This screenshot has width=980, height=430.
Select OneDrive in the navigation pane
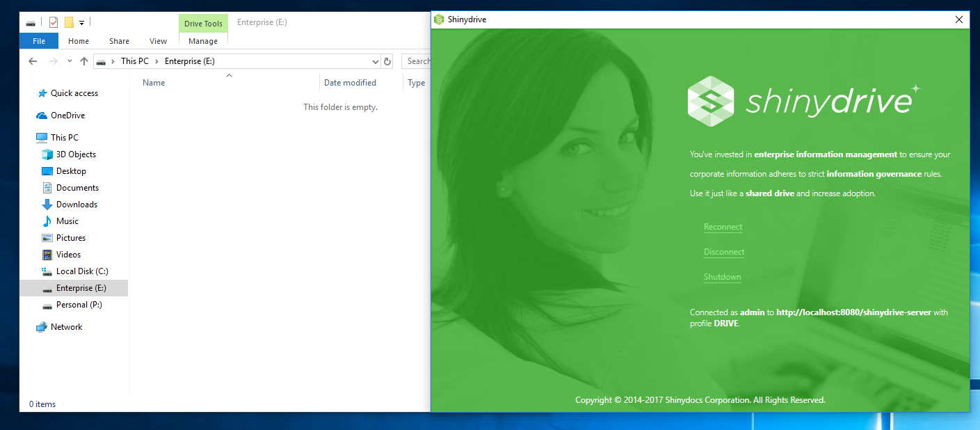(67, 116)
